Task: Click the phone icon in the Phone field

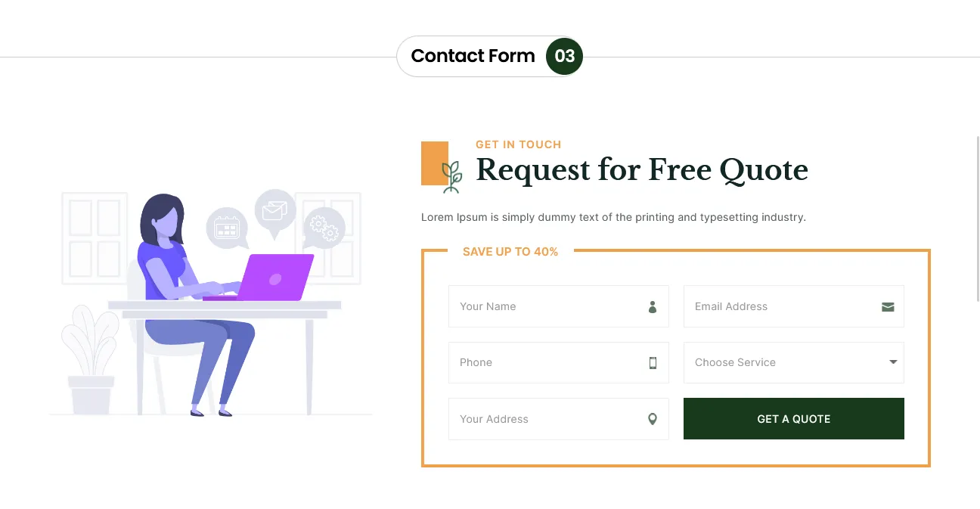Action: pos(653,363)
